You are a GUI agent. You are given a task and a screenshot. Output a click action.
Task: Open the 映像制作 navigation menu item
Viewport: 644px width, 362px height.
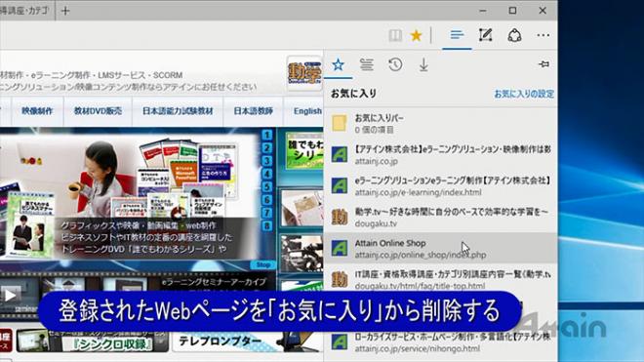37,111
